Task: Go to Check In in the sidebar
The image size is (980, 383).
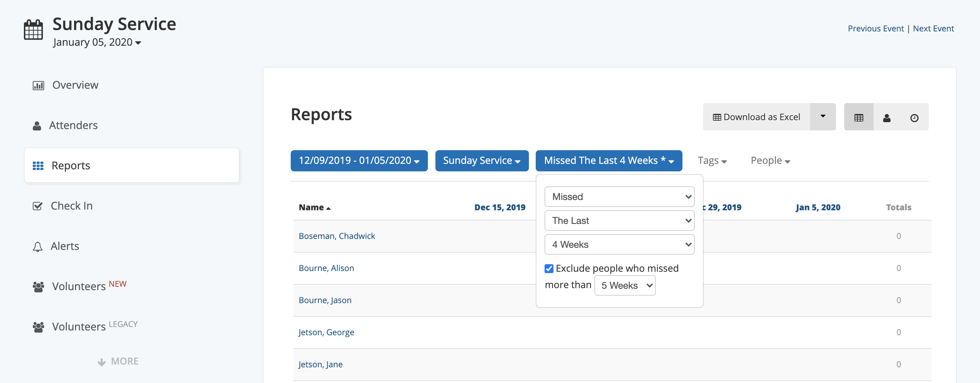Action: [72, 206]
